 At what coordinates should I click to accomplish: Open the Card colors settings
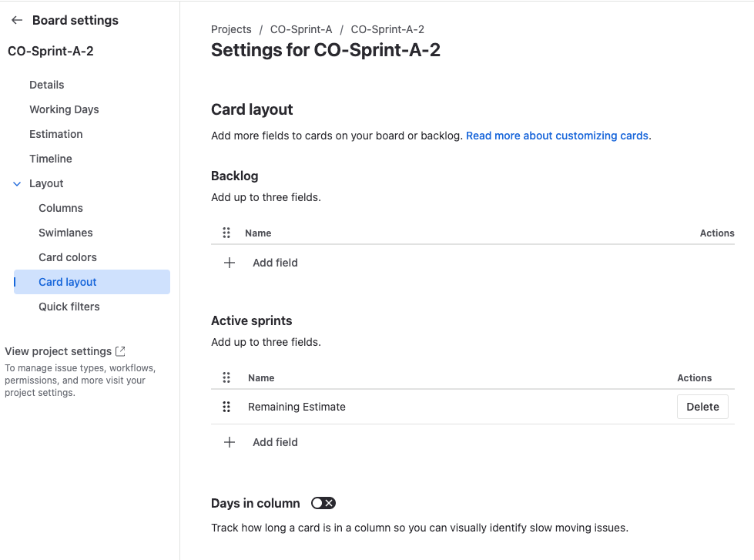click(68, 257)
